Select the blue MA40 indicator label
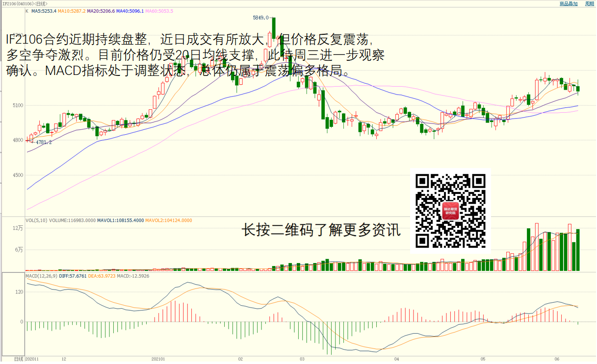The image size is (597, 364). tap(131, 11)
